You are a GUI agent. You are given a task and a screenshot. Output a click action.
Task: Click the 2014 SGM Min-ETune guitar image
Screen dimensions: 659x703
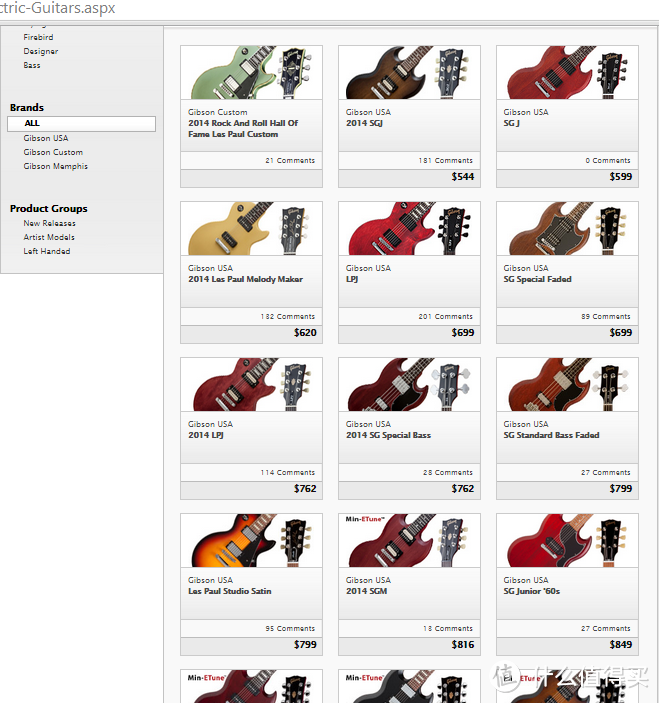click(409, 540)
